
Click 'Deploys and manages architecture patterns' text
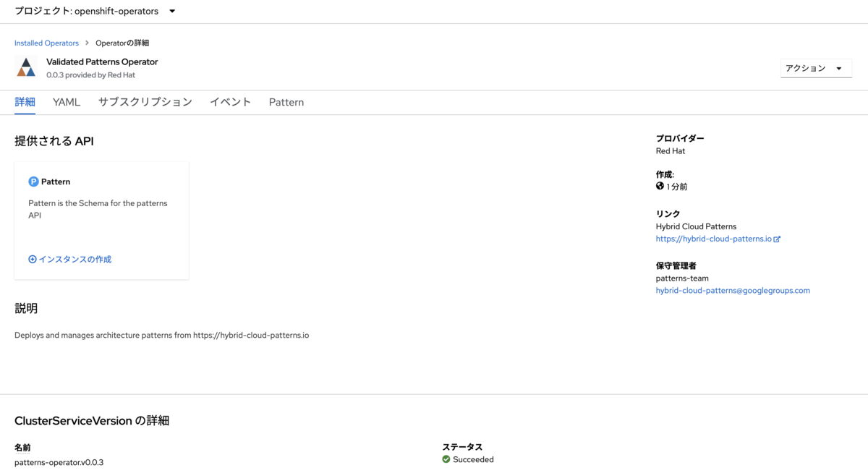click(x=161, y=336)
